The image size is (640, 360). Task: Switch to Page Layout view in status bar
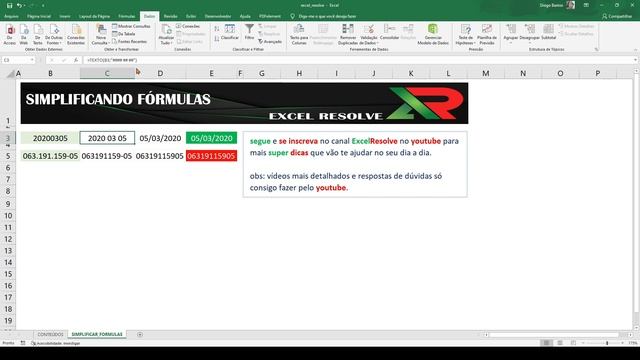click(x=560, y=343)
